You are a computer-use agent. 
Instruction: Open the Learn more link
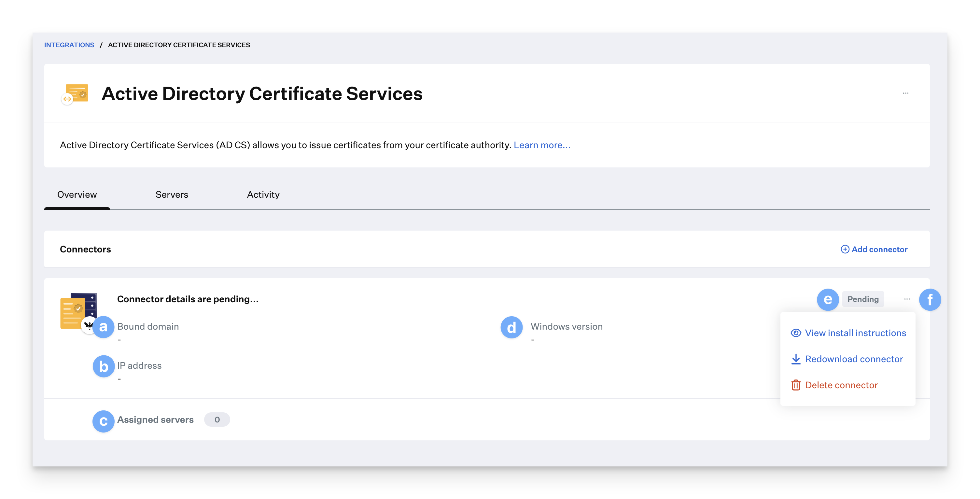(x=542, y=145)
